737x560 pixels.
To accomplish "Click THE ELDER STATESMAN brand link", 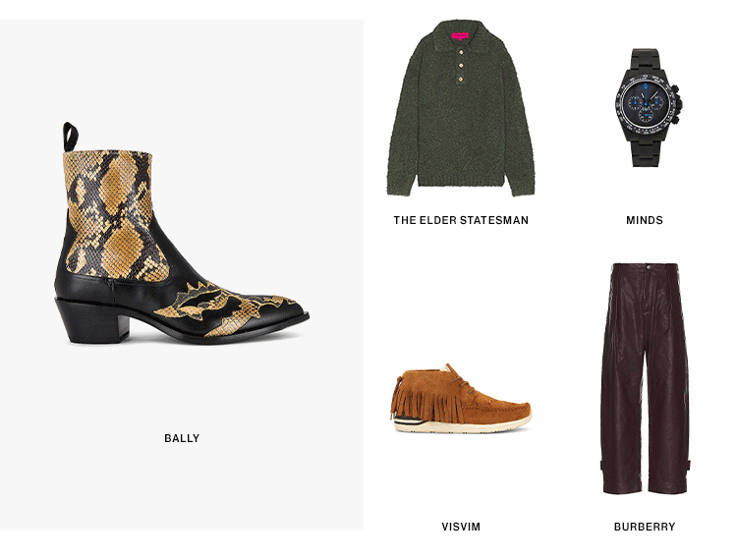I will (x=461, y=220).
